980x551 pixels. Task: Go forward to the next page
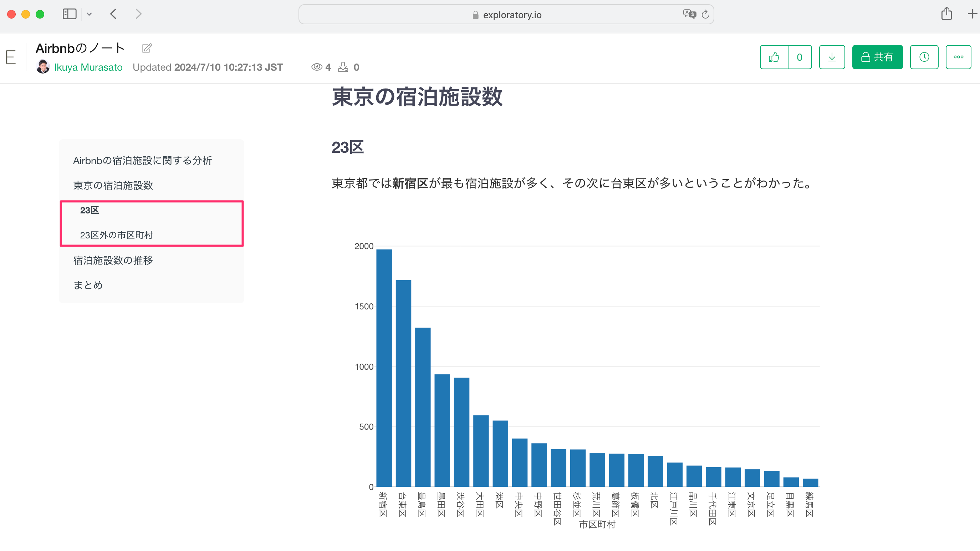[138, 14]
